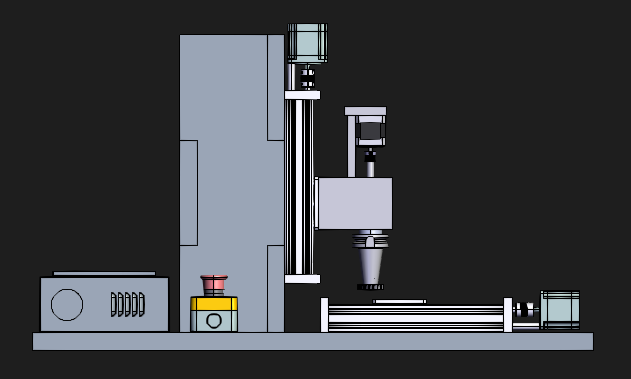The width and height of the screenshot is (631, 379).
Task: Click the coupling beside the right motor
Action: (x=526, y=309)
